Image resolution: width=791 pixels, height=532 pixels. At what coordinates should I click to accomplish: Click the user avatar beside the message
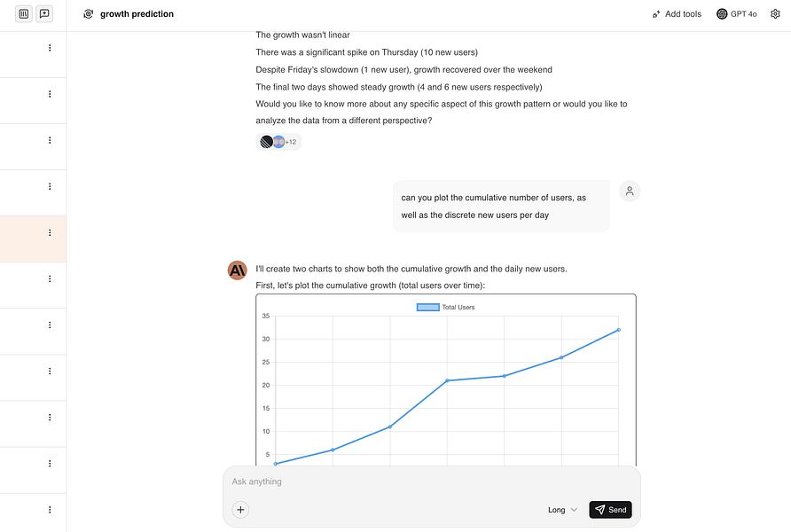tap(629, 191)
